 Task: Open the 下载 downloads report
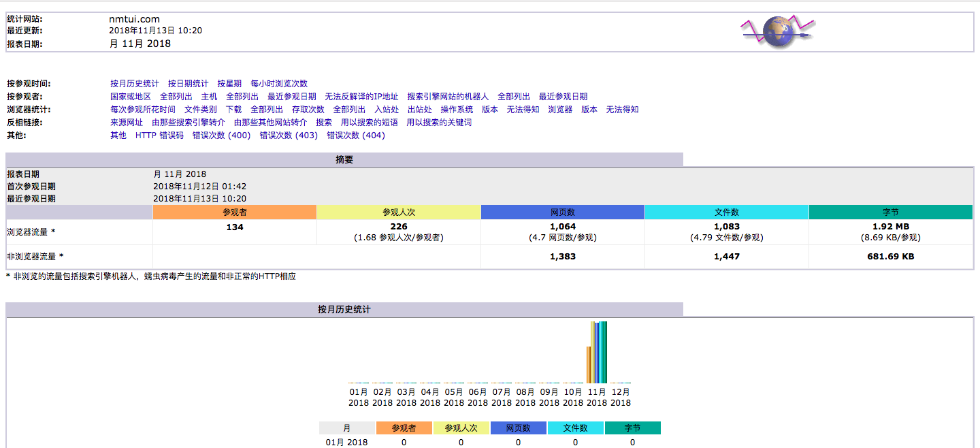pyautogui.click(x=235, y=109)
